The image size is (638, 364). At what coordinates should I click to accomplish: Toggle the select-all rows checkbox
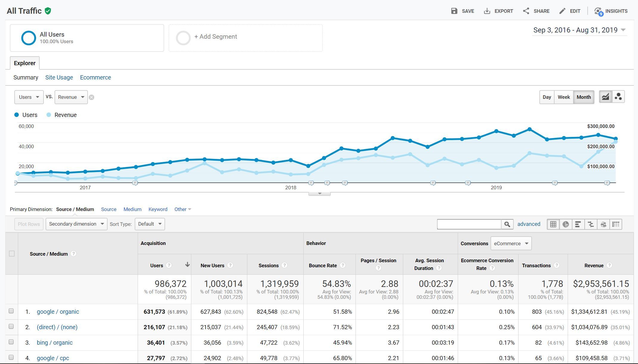(12, 254)
